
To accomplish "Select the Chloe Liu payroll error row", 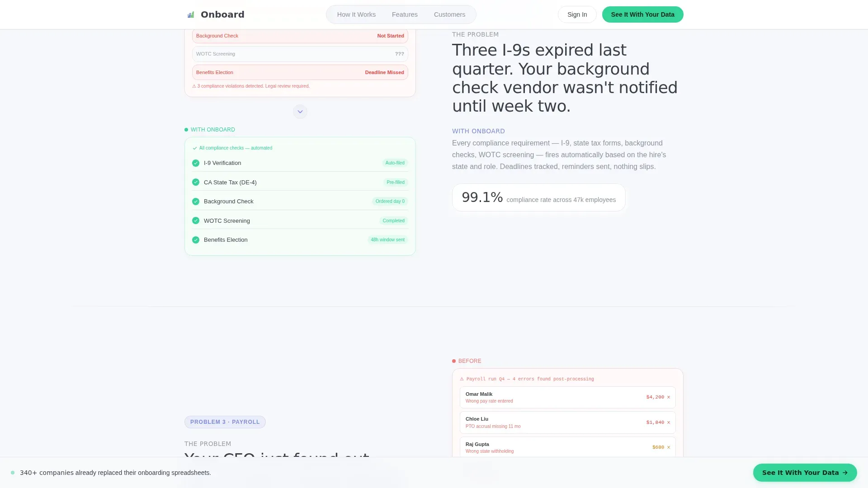I will coord(567,422).
